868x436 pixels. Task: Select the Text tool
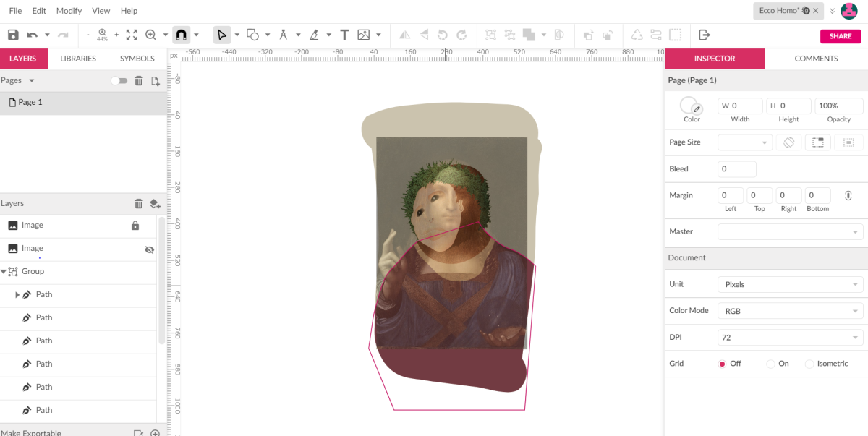[344, 35]
